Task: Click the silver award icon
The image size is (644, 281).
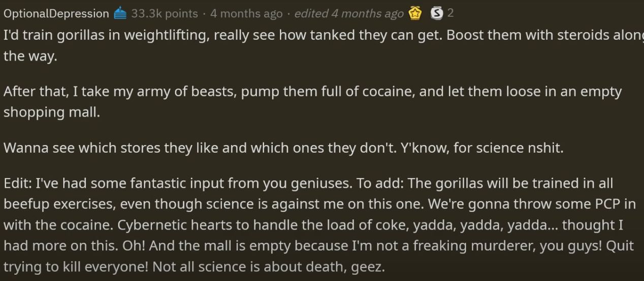Action: pos(436,14)
